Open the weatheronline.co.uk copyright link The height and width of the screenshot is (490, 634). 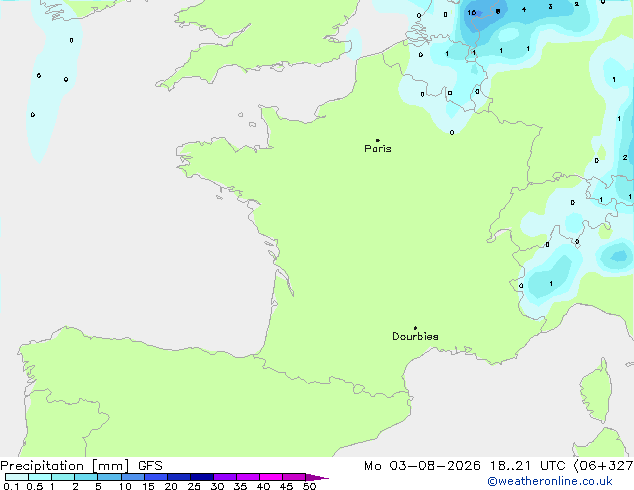click(x=550, y=481)
